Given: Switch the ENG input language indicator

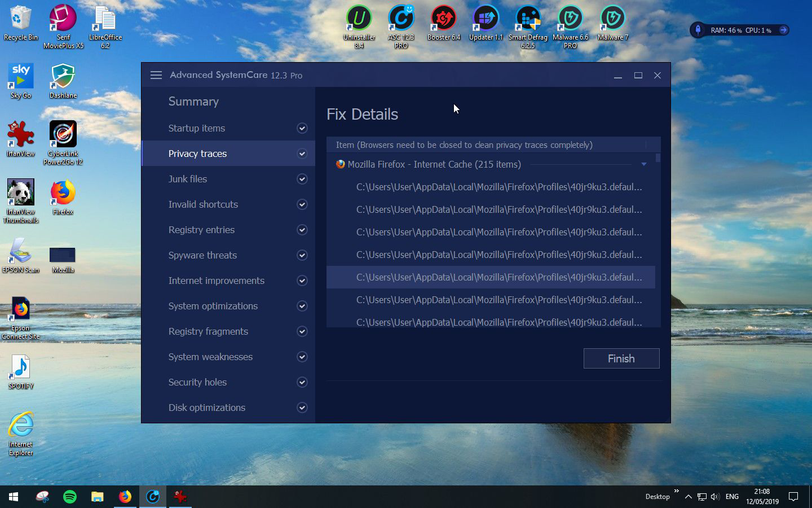Looking at the screenshot, I should click(x=732, y=497).
